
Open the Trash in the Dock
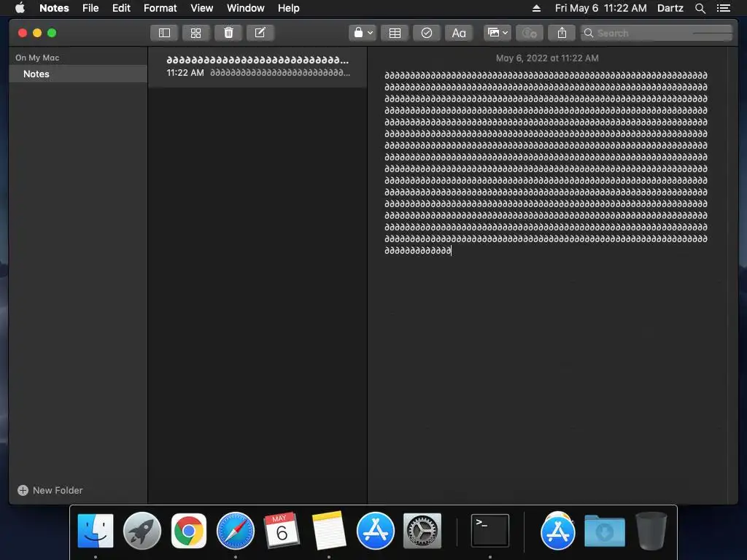(x=651, y=531)
